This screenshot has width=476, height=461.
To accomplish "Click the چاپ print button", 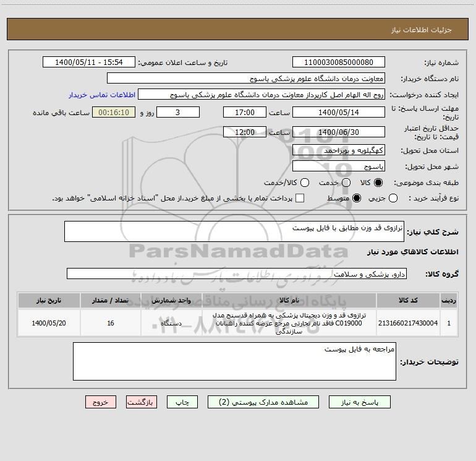I will [182, 402].
